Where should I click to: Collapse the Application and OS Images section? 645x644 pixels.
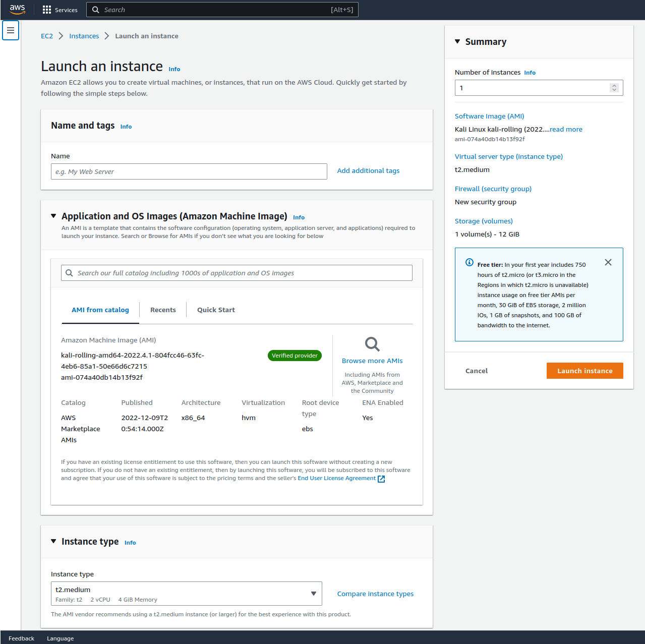click(53, 216)
